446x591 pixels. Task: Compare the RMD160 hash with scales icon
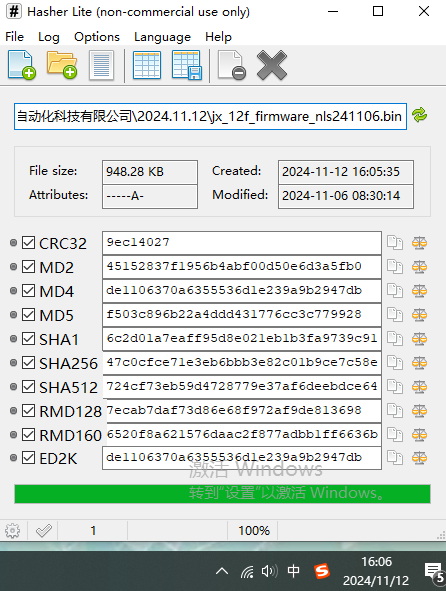click(x=419, y=435)
